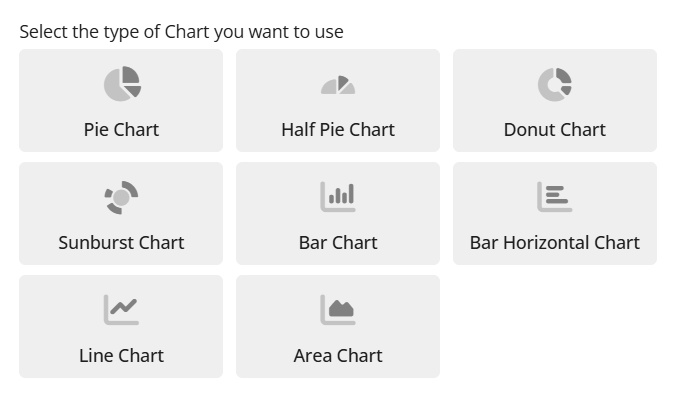The image size is (677, 408).
Task: Select the 'Bar Horizontal Chart' label
Action: (555, 243)
